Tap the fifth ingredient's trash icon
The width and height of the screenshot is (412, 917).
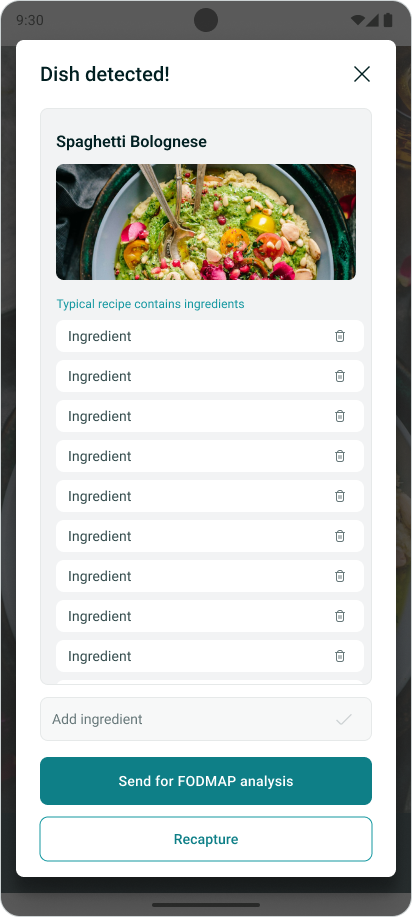[x=339, y=496]
